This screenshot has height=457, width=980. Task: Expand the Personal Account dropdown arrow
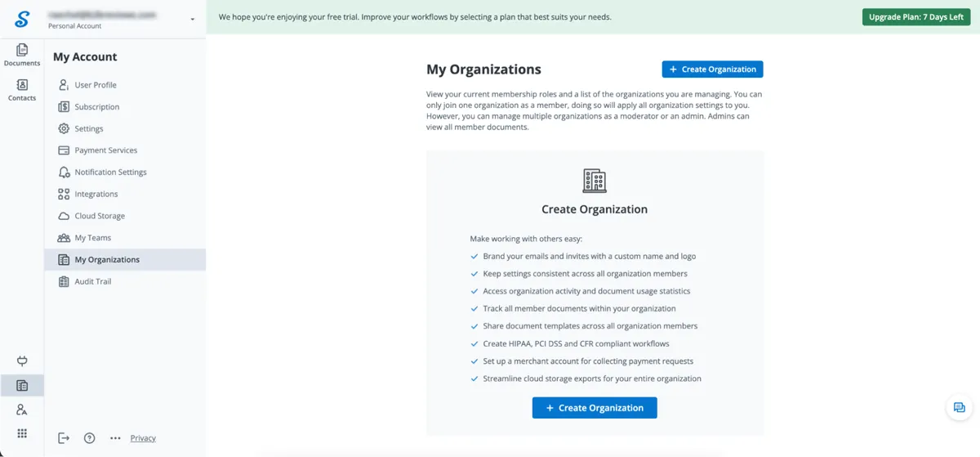tap(193, 19)
